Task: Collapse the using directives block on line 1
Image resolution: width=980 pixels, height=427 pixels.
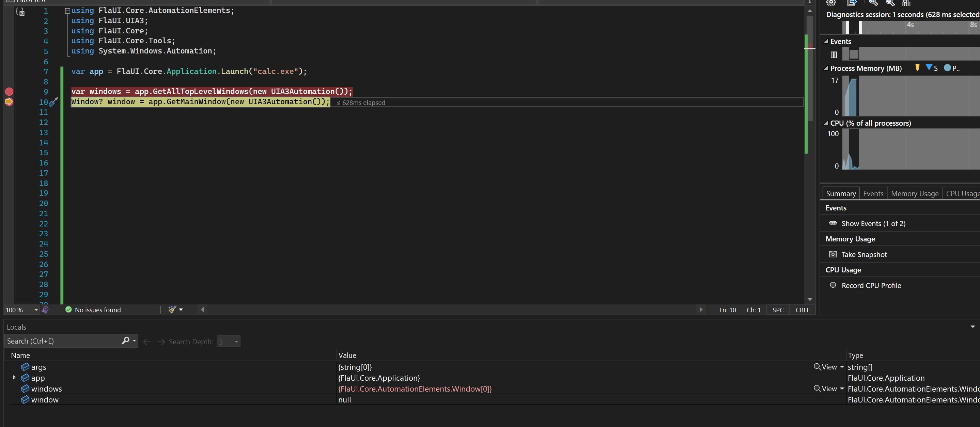Action: (x=67, y=11)
